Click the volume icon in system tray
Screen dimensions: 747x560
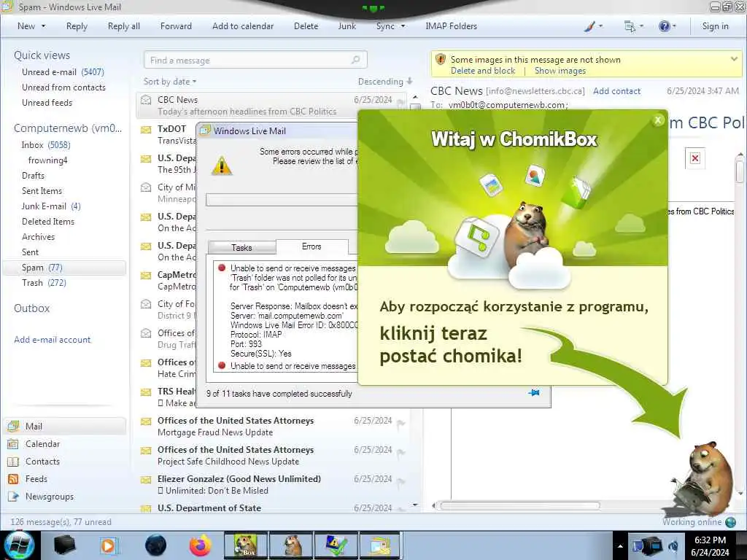pos(673,546)
